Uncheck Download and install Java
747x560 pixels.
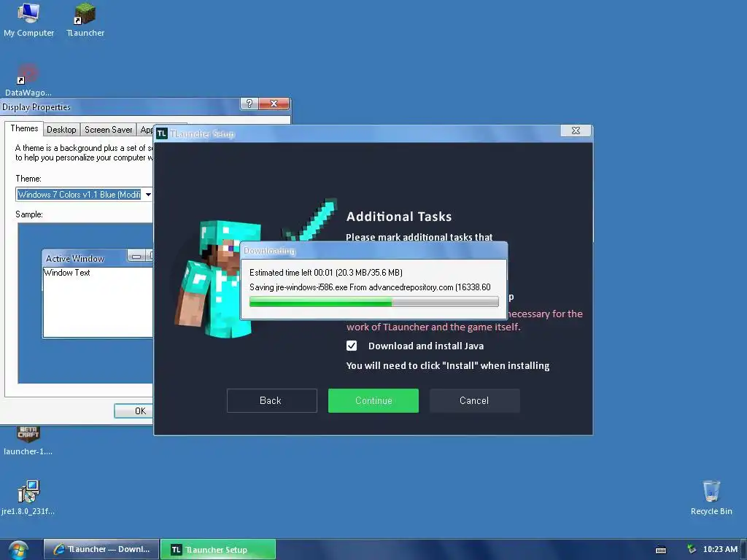pos(352,346)
